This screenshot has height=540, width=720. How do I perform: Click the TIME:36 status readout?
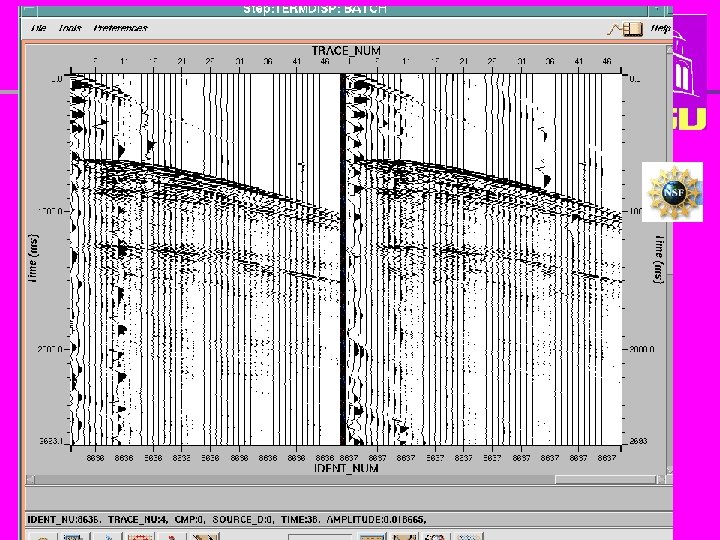(301, 520)
